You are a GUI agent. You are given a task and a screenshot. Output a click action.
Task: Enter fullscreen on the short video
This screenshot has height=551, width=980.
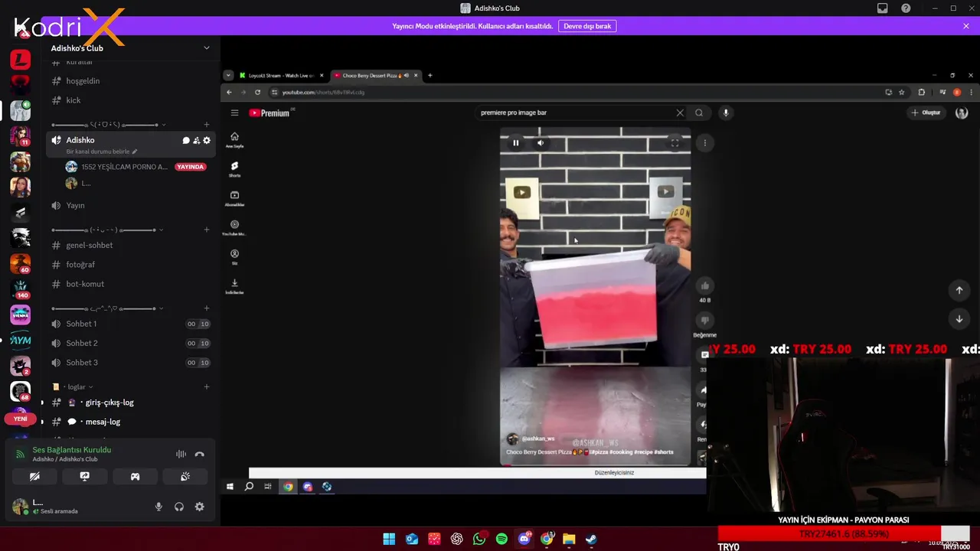[675, 142]
